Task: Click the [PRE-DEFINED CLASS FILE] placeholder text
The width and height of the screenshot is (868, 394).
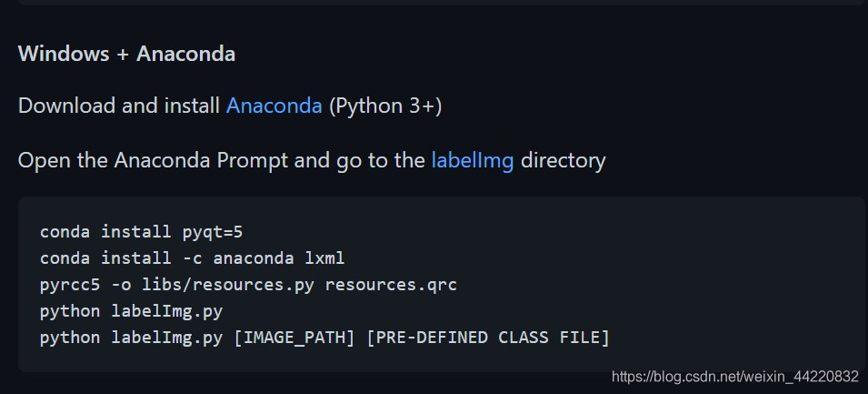Action: click(x=488, y=338)
